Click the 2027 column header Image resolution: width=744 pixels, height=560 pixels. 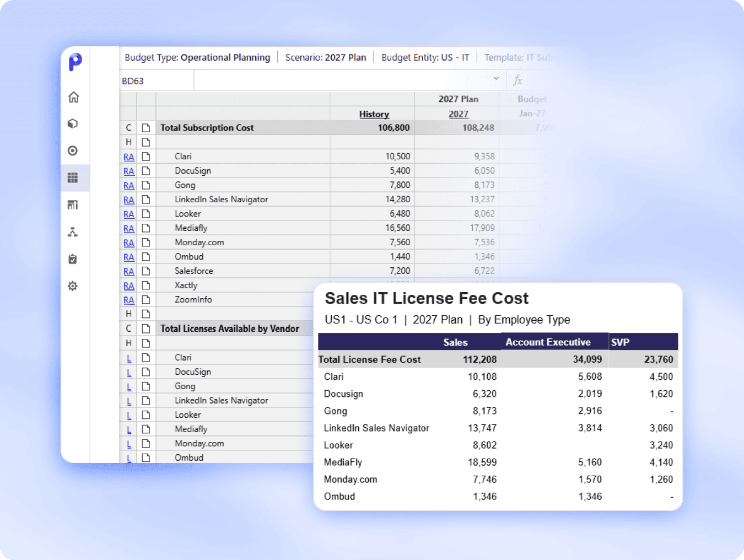coord(459,114)
